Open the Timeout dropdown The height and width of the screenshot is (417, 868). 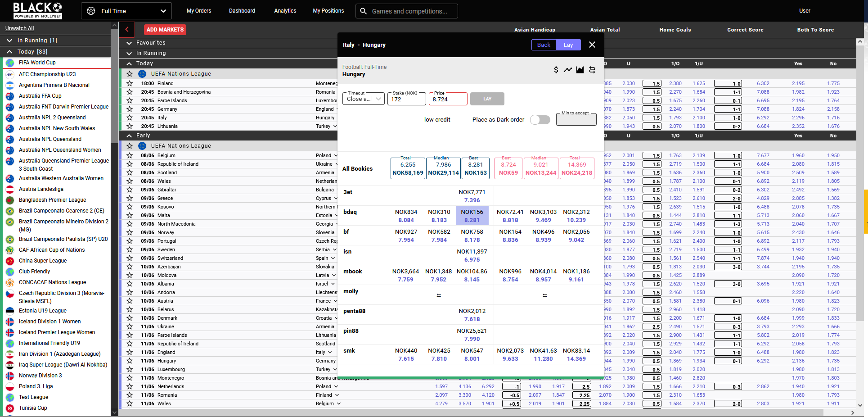364,99
